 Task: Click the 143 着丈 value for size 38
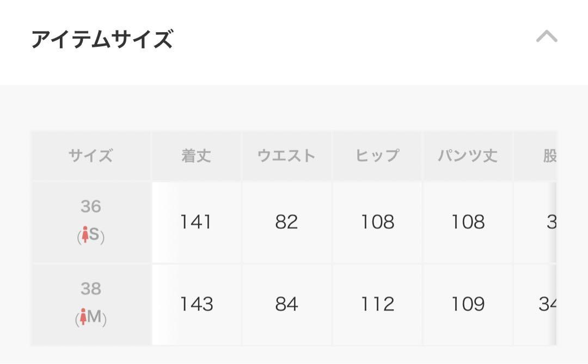point(197,305)
